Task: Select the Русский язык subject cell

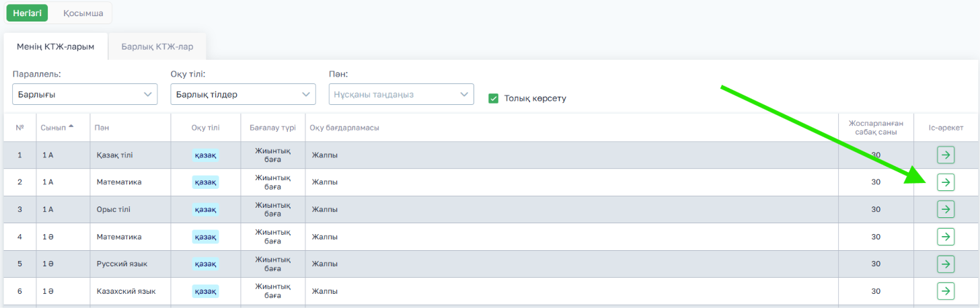Action: (x=122, y=264)
